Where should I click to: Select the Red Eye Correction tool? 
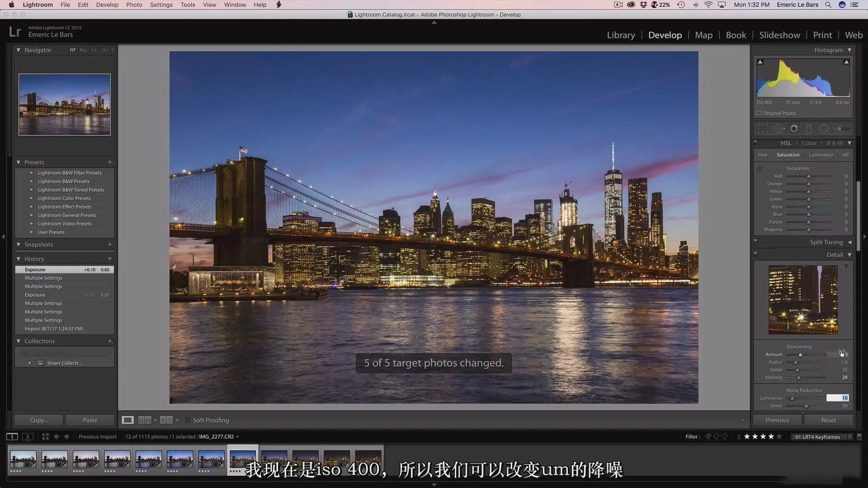(x=794, y=129)
